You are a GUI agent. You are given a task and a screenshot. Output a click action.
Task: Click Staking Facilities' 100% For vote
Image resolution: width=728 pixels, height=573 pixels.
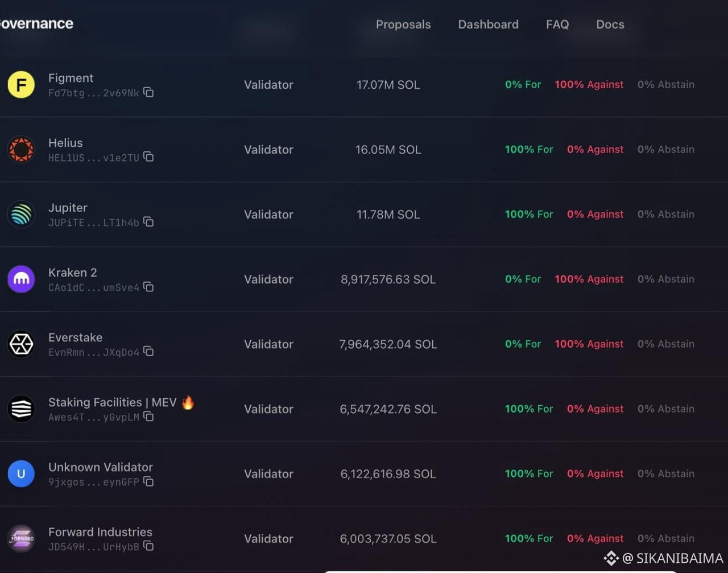[529, 409]
